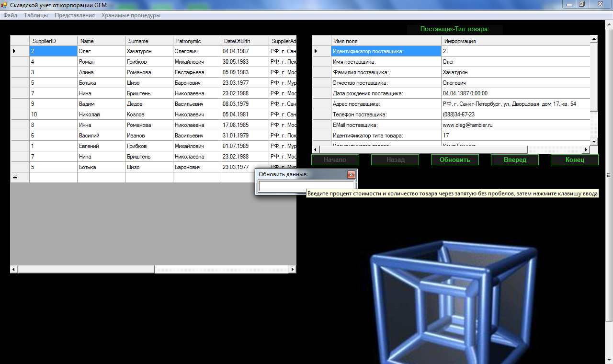The image size is (613, 364).
Task: Open the Таблицы menu
Action: coord(36,15)
